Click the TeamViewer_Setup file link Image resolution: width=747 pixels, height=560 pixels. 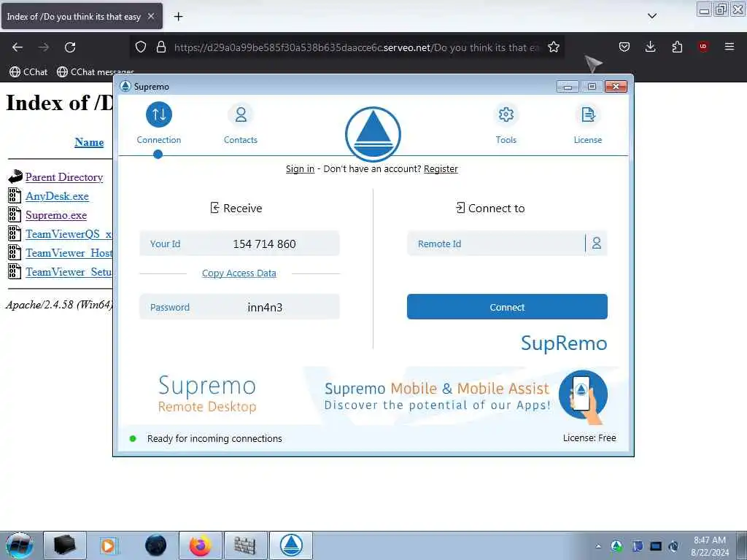pyautogui.click(x=69, y=272)
